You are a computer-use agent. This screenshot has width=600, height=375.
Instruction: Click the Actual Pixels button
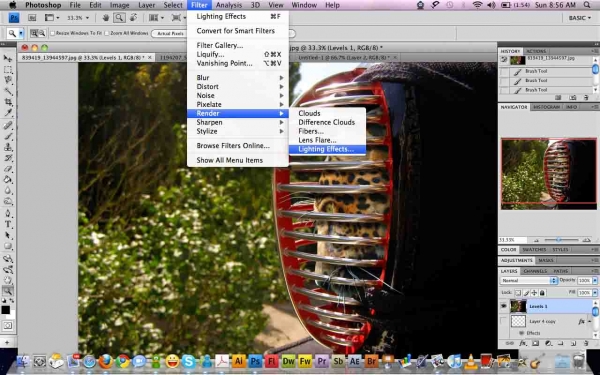click(x=170, y=34)
